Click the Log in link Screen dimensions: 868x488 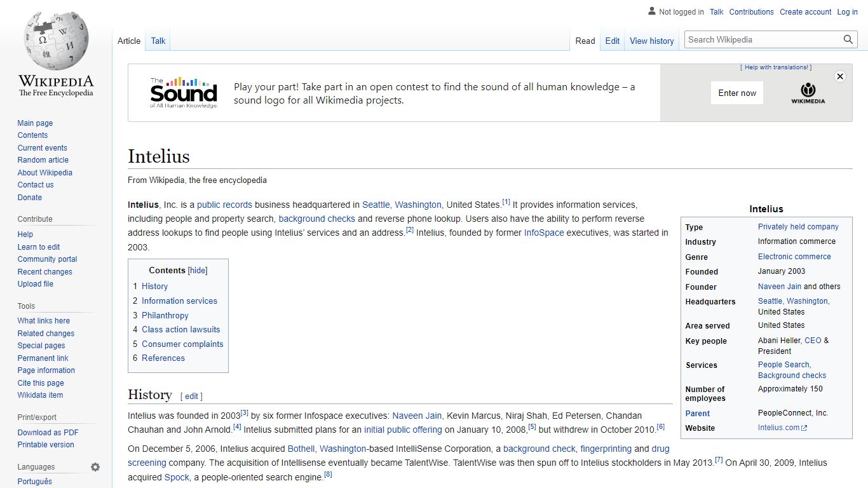coord(847,11)
